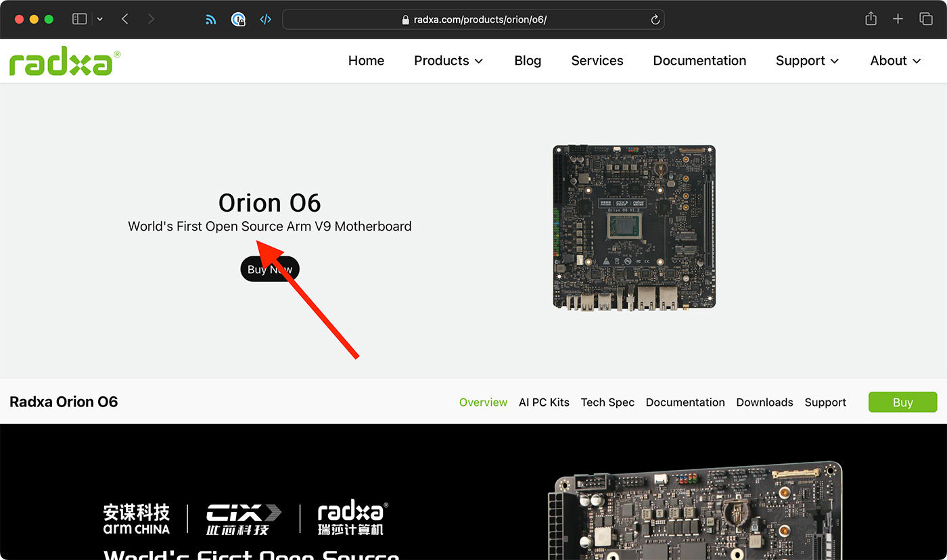Show tab overview icon
947x560 pixels.
pyautogui.click(x=926, y=19)
